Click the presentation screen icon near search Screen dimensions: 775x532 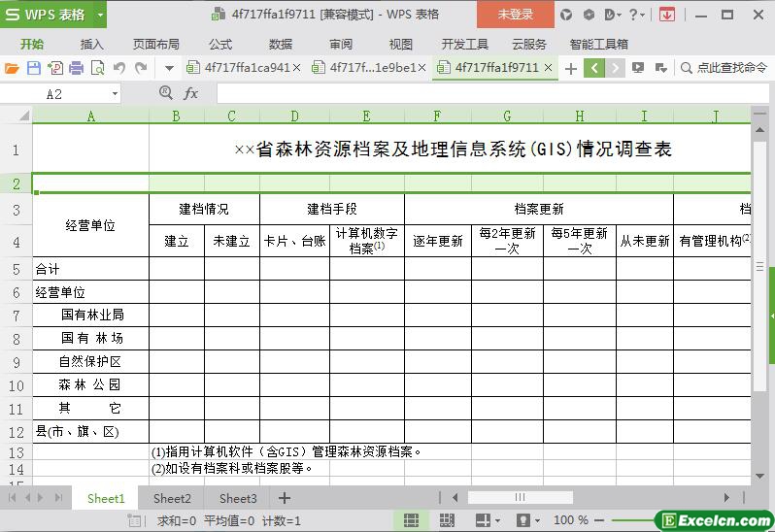pos(638,68)
